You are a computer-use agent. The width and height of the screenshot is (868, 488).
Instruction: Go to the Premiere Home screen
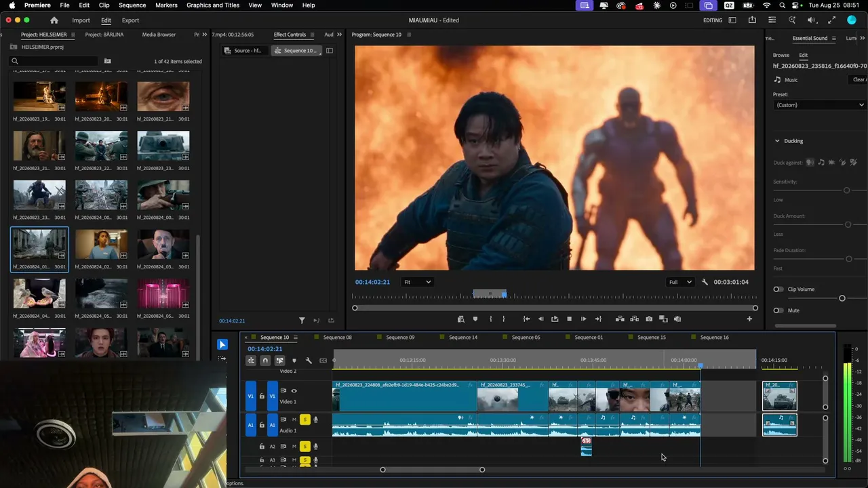54,20
